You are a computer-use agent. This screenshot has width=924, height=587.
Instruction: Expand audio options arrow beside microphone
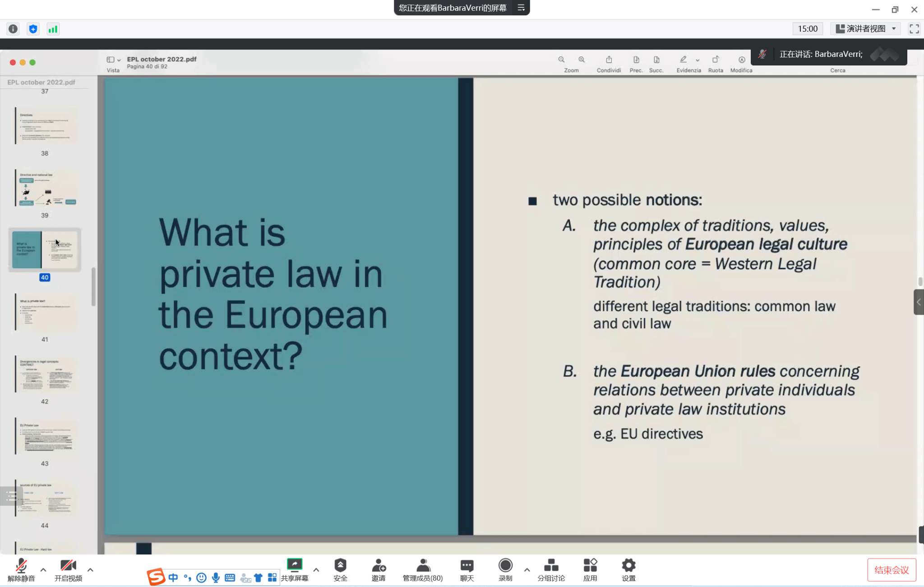43,570
